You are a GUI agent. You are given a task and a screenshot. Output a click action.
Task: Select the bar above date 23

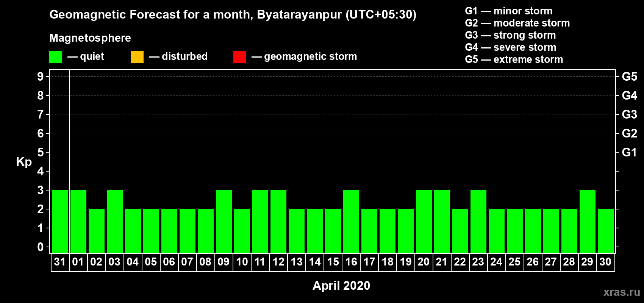[x=478, y=222]
